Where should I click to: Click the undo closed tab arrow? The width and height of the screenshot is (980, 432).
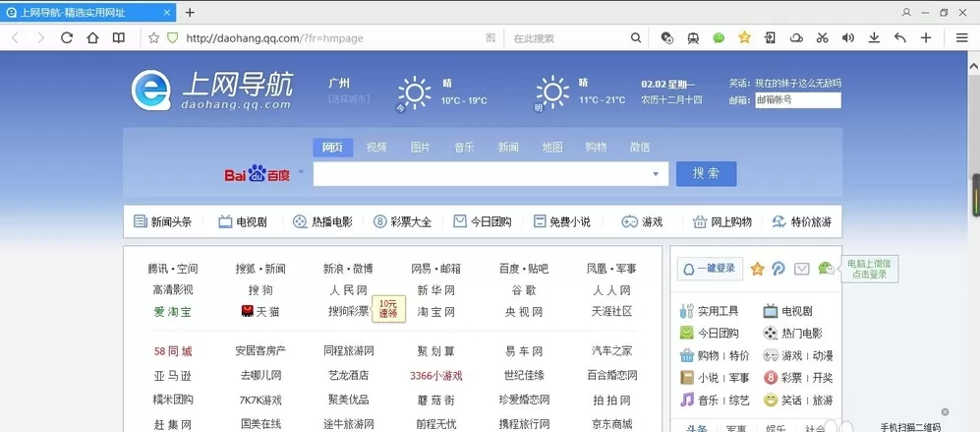point(900,38)
